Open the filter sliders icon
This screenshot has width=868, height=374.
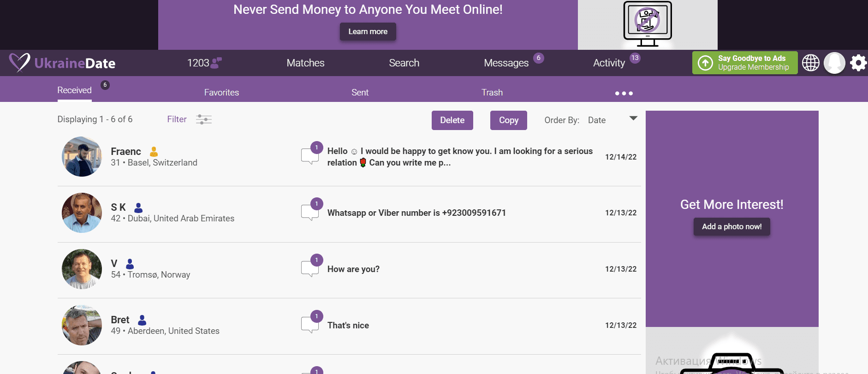(x=203, y=119)
